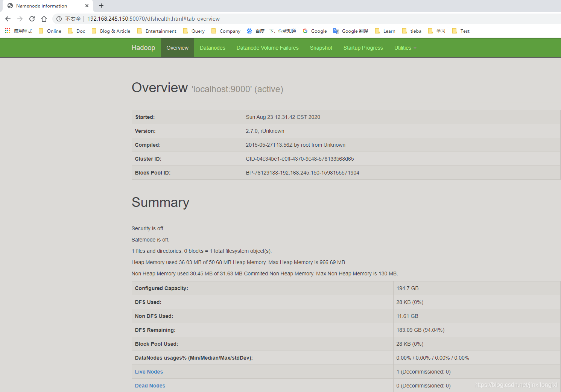Click the Heap Memory used line
Screen dimensions: 561x392
(239, 262)
